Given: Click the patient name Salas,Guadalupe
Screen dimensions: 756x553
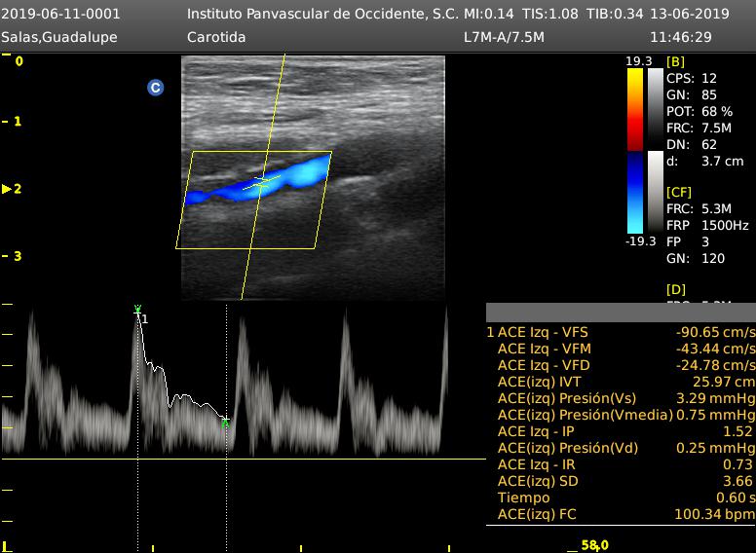Looking at the screenshot, I should 58,37.
